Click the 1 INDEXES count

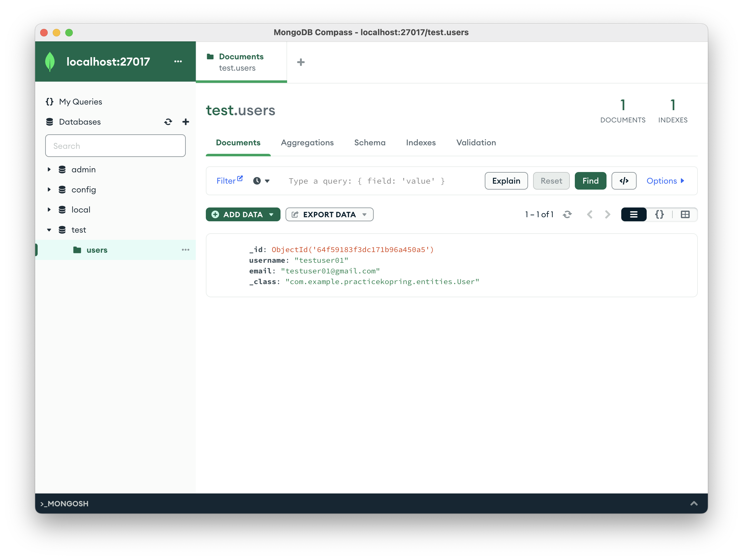click(x=672, y=111)
